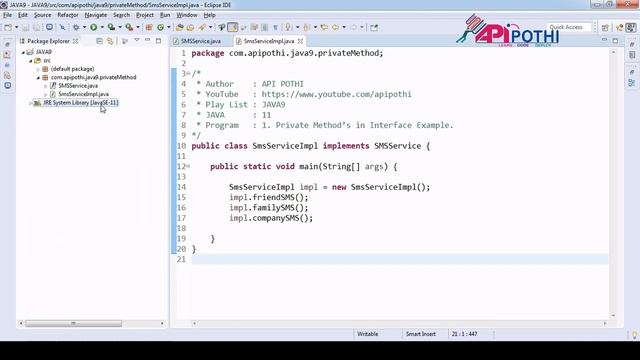This screenshot has width=640, height=360.
Task: Click the External Tools run icon
Action: coord(129,27)
